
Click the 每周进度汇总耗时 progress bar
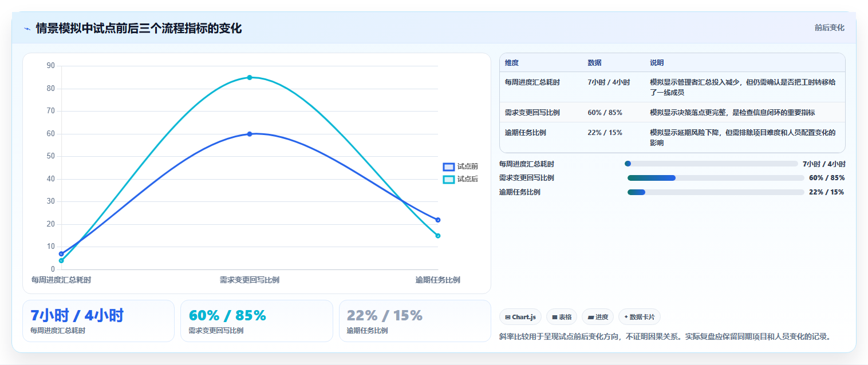(x=711, y=164)
